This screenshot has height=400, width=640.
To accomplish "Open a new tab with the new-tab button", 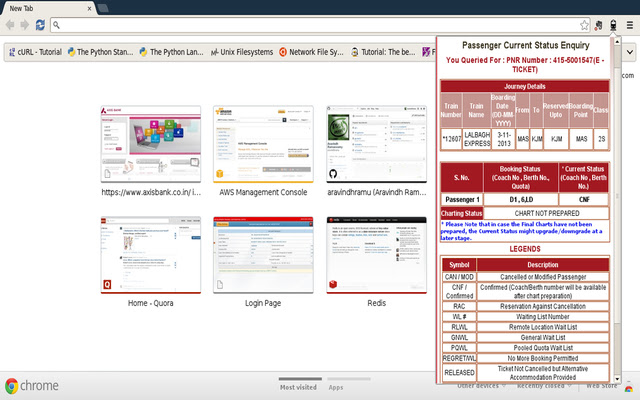I will [x=103, y=8].
